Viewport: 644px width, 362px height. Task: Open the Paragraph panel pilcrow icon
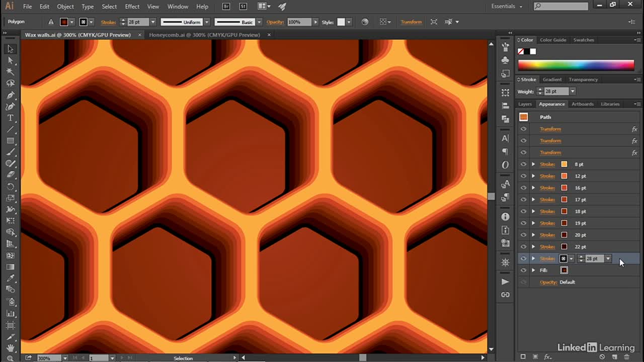(505, 151)
